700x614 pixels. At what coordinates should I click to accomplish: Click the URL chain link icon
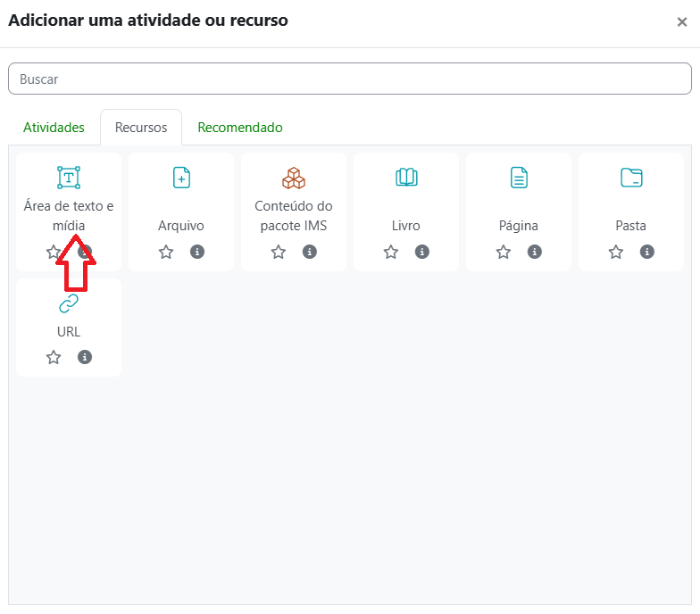[69, 303]
